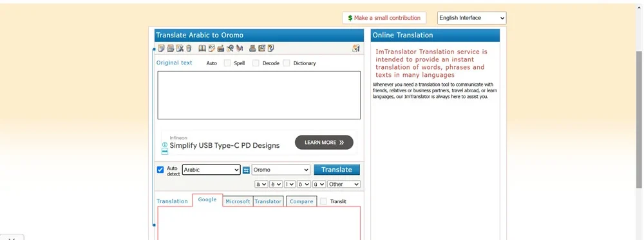Click the Print toolbar icon

pyautogui.click(x=252, y=48)
